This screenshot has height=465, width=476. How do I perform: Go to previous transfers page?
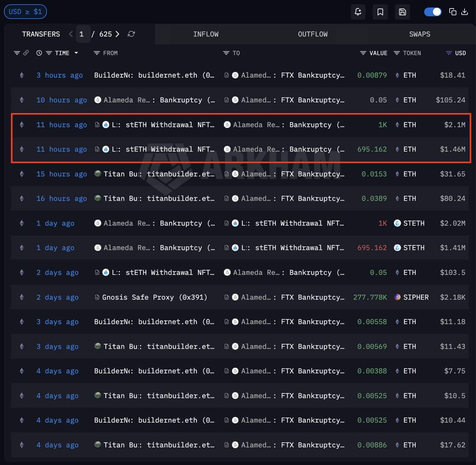[x=71, y=34]
